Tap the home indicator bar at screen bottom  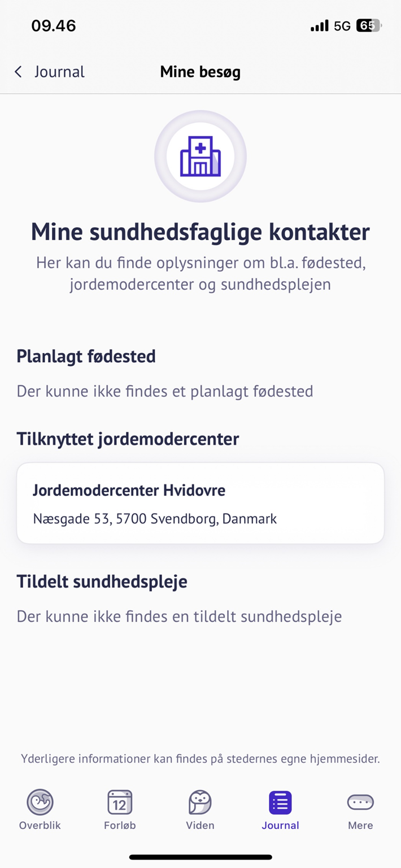200,856
